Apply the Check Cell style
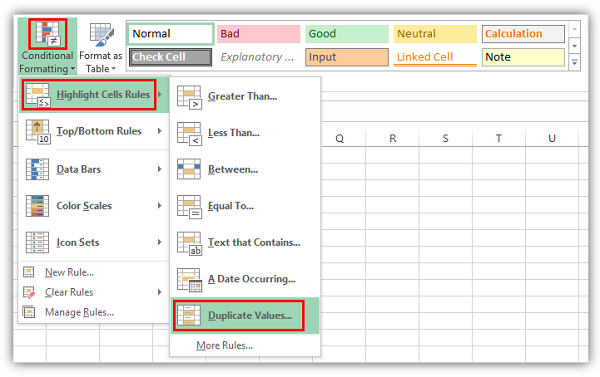Viewport: 600px width, 377px height. (x=170, y=57)
